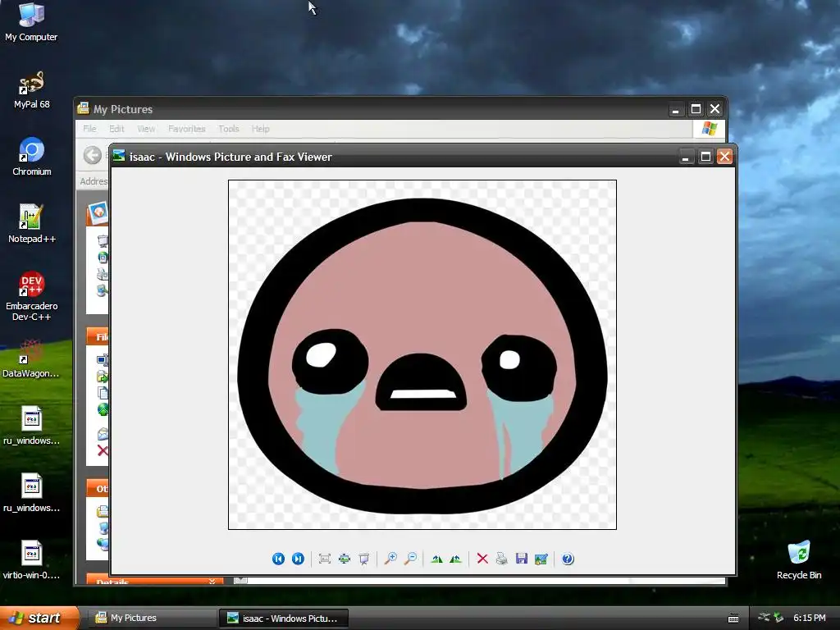Switch viewer to Best Fit
The height and width of the screenshot is (630, 840).
coord(325,559)
